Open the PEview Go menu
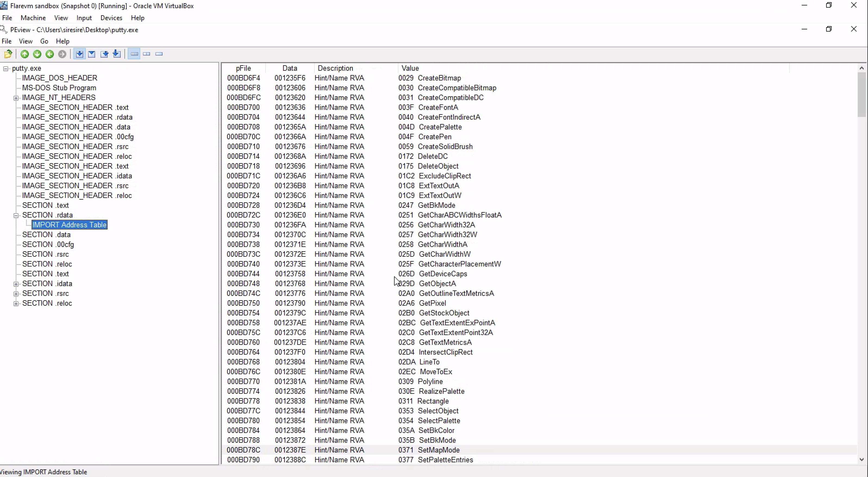The height and width of the screenshot is (477, 868). (x=44, y=41)
